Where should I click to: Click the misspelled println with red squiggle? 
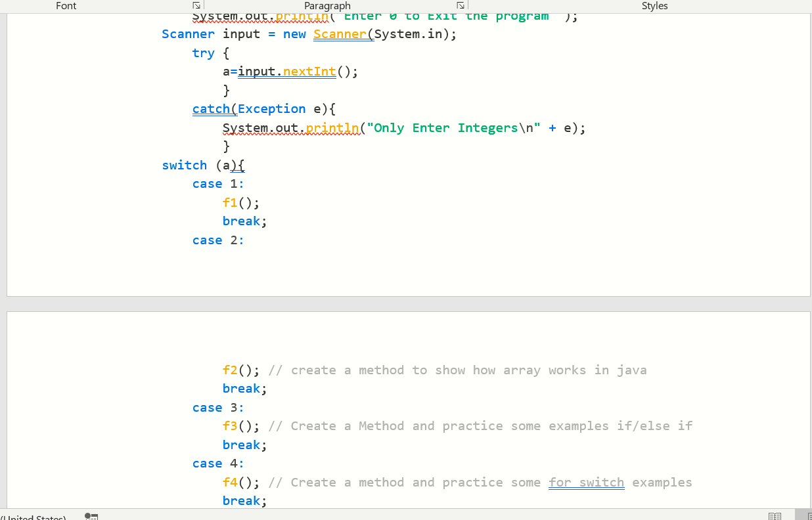332,127
